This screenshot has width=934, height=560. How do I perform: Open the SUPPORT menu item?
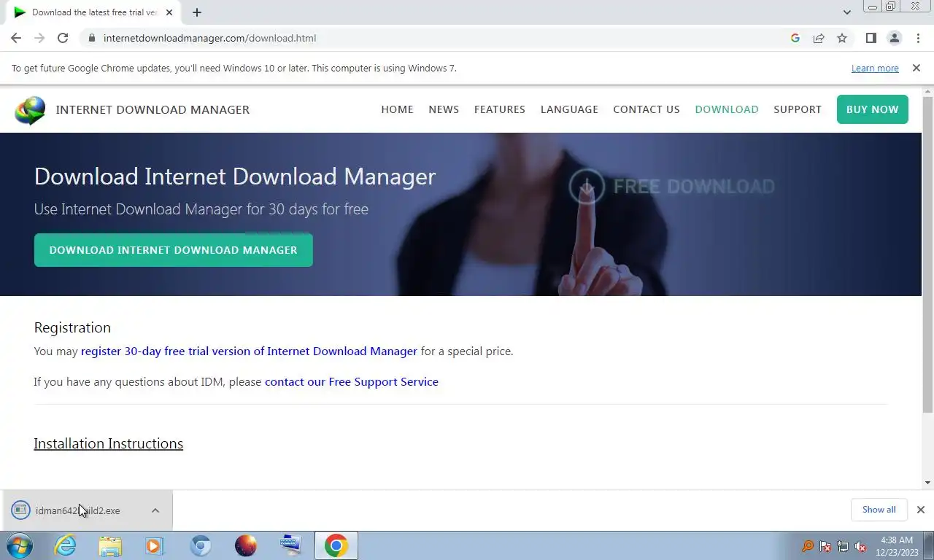click(x=798, y=109)
